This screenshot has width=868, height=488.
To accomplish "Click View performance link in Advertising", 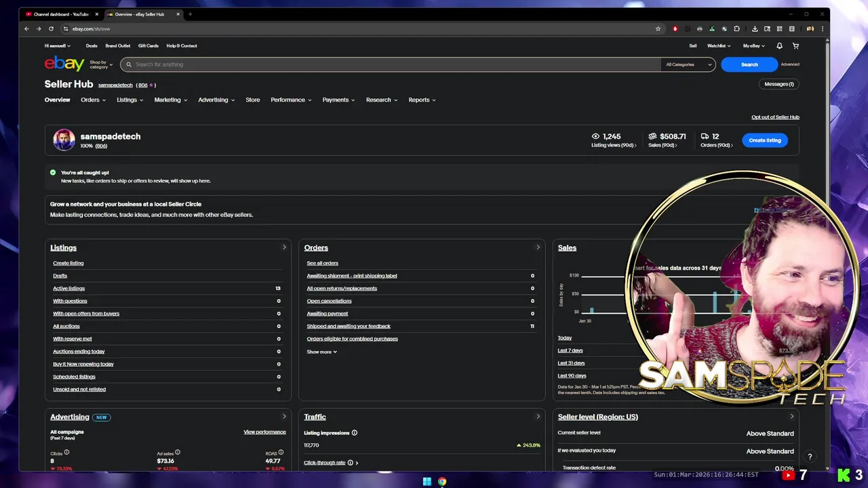I will click(x=264, y=432).
